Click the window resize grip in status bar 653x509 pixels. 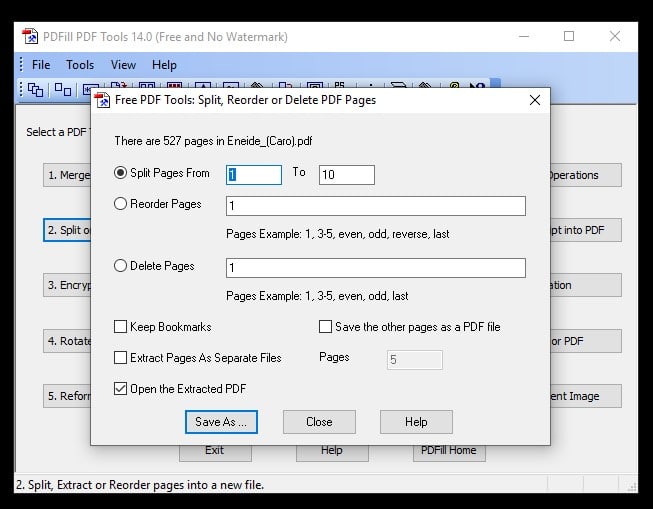click(x=631, y=486)
